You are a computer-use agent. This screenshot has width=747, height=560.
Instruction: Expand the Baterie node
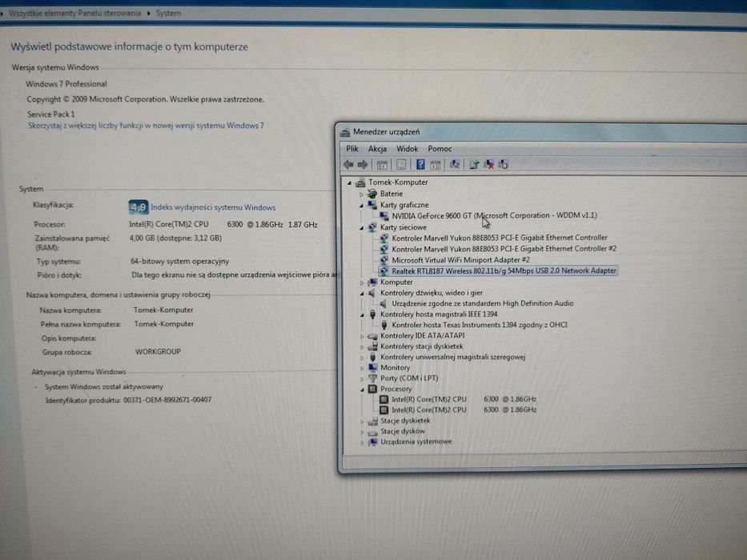pos(362,194)
